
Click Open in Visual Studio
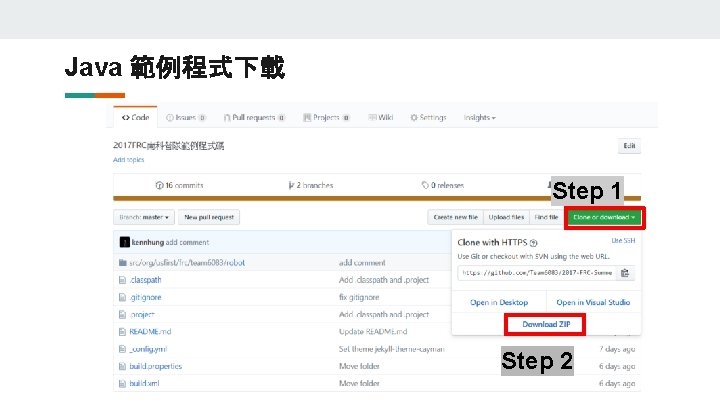(593, 302)
